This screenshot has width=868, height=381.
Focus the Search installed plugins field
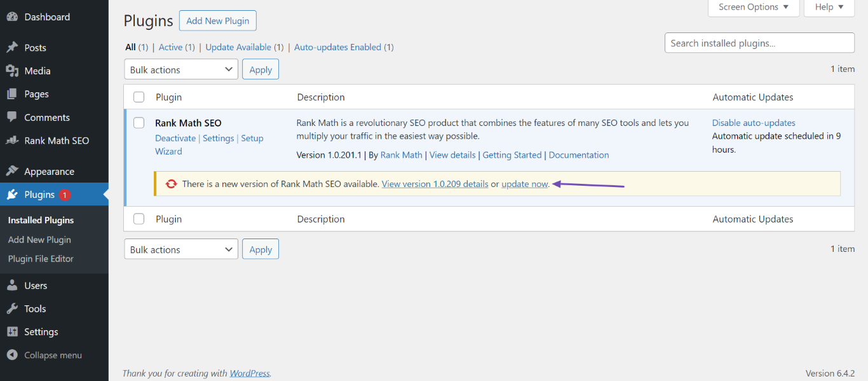coord(759,43)
